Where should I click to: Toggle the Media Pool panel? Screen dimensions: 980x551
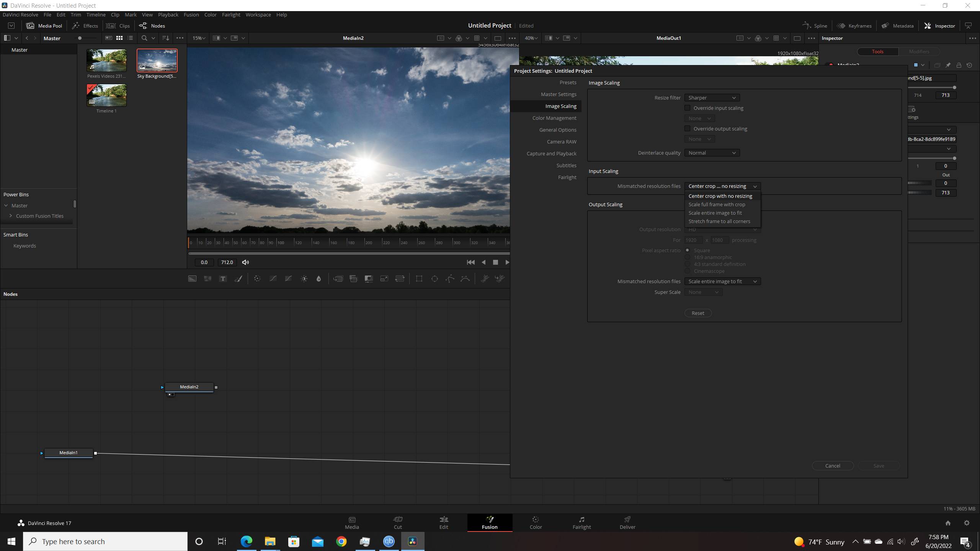click(x=44, y=26)
